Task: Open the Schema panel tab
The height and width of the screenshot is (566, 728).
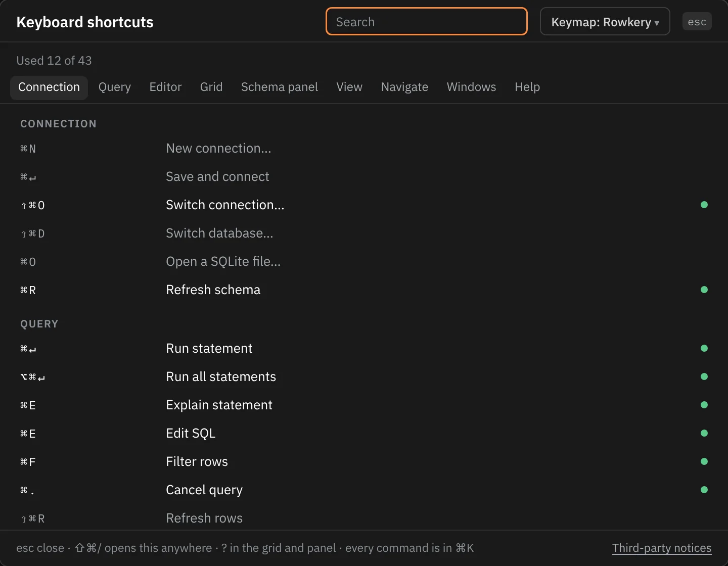Action: pyautogui.click(x=280, y=87)
